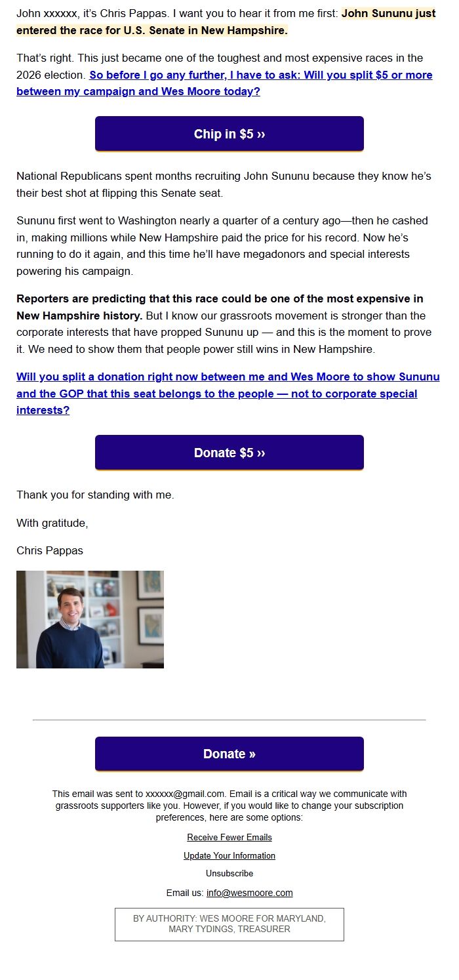Screen dimensions: 459x980
Task: Click the 'Thank you for standing with me.' line
Action: pos(95,495)
